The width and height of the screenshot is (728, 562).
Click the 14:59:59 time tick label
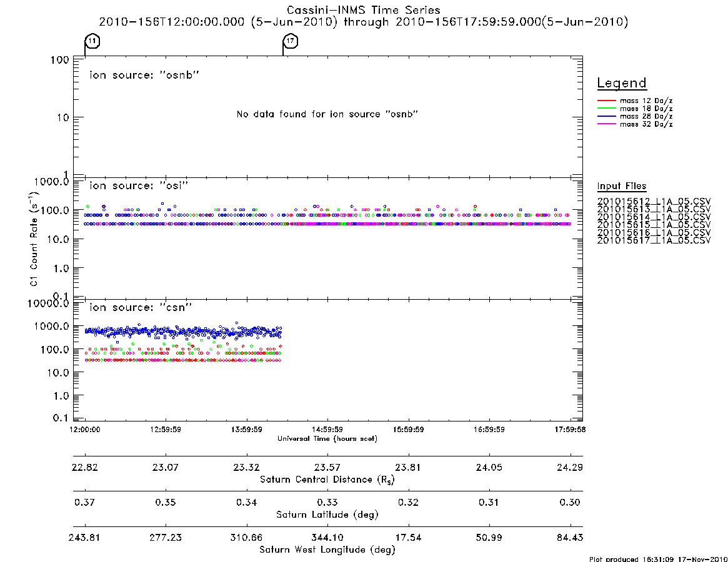pyautogui.click(x=327, y=430)
